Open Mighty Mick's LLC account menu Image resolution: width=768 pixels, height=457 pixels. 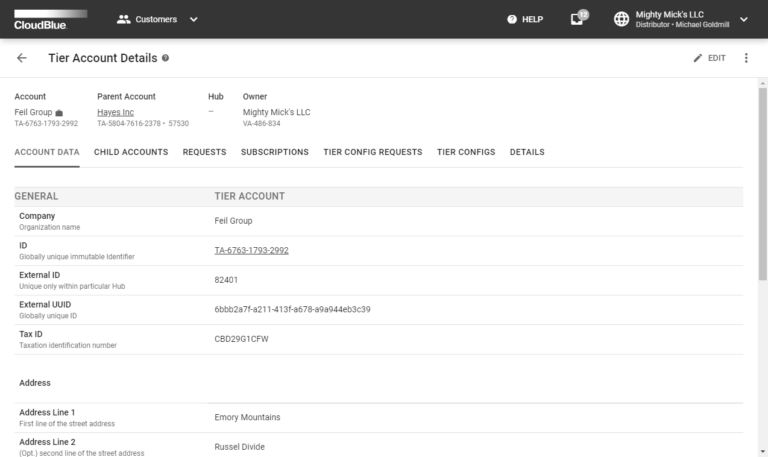tap(681, 19)
